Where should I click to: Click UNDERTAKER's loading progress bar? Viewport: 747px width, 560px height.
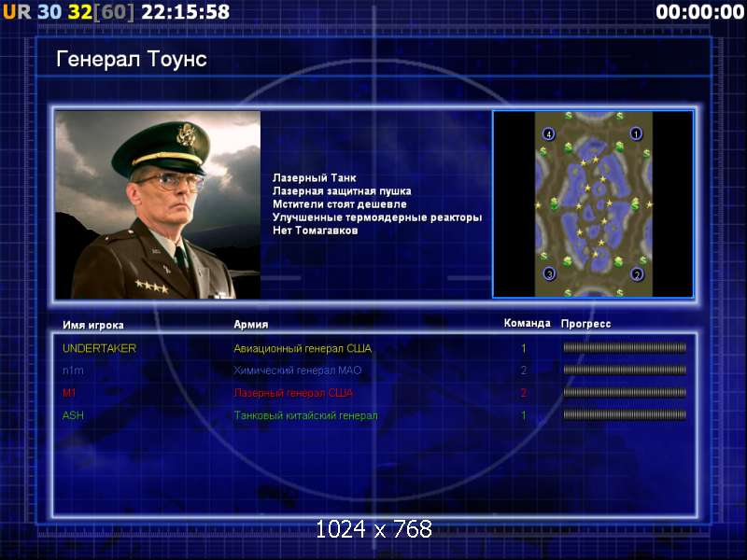tap(625, 347)
